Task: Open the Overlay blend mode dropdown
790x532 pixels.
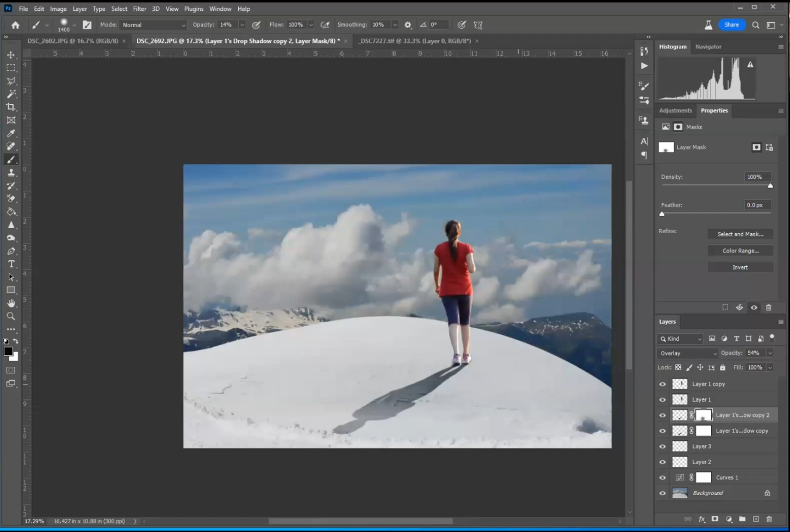Action: point(688,353)
